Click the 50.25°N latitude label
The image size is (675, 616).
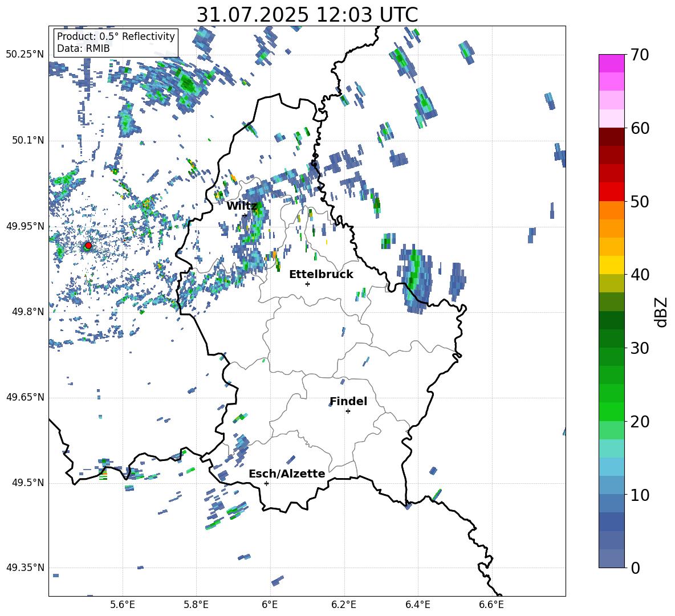(x=25, y=55)
